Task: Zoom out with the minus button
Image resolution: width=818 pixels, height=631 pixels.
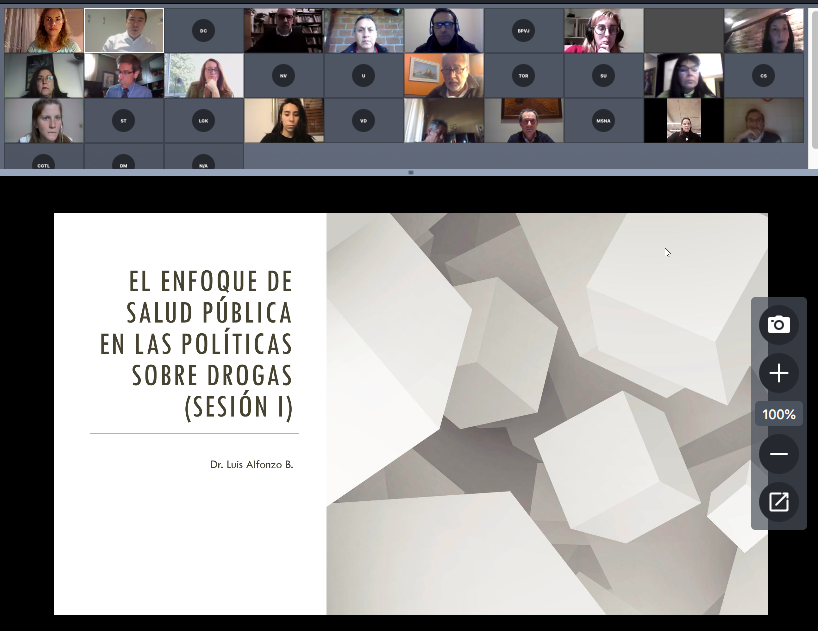Action: click(x=778, y=454)
